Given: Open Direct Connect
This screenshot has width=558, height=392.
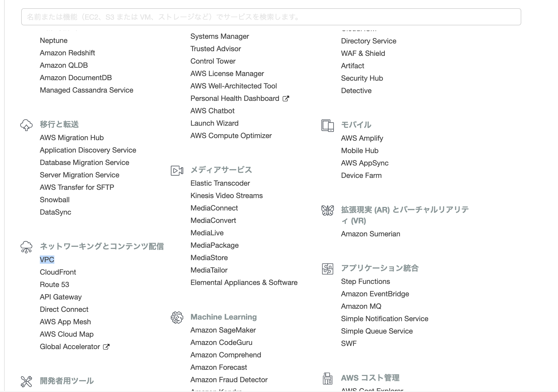Looking at the screenshot, I should 64,309.
